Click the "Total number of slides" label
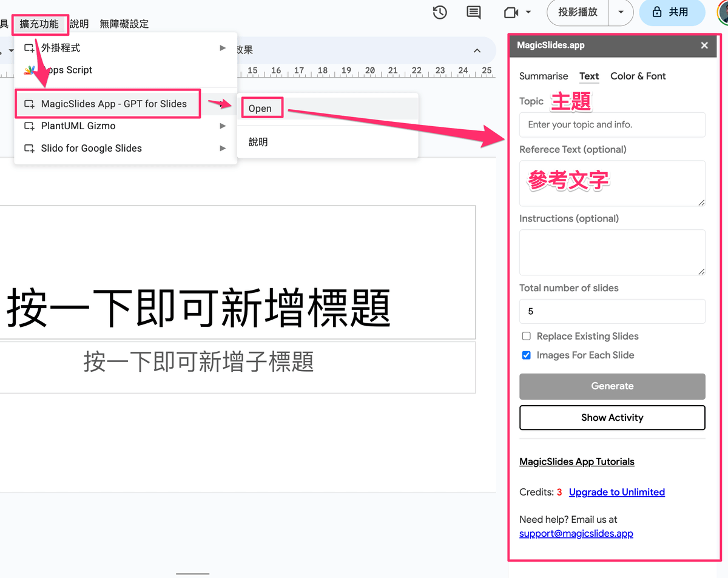 (x=569, y=288)
